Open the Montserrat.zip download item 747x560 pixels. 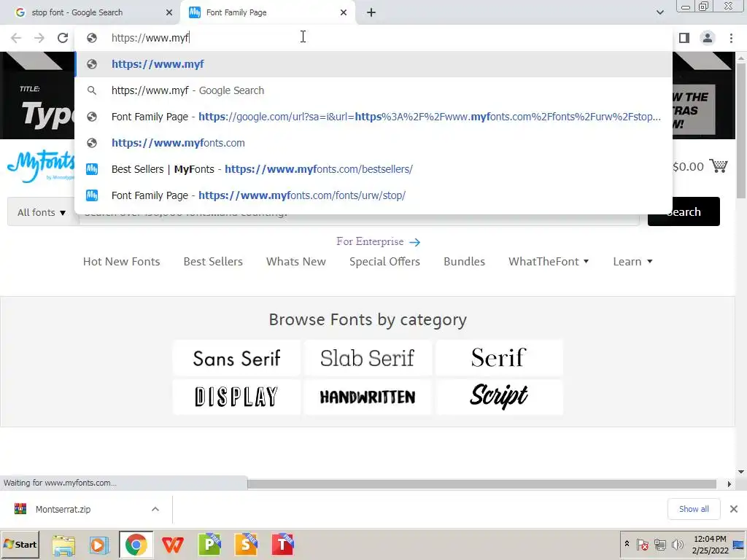tap(63, 509)
